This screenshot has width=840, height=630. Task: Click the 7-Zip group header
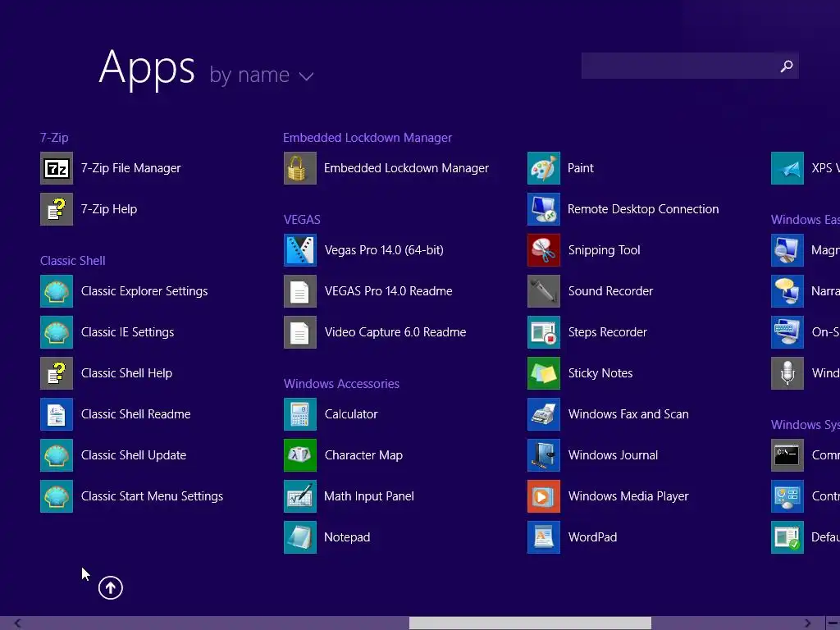coord(54,138)
